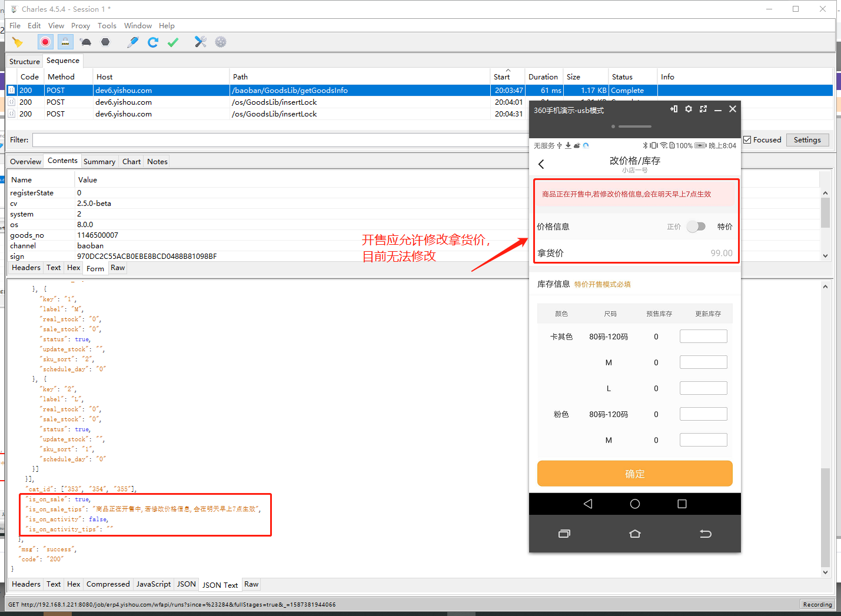Click the response body scrollbar down arrow

pyautogui.click(x=825, y=572)
